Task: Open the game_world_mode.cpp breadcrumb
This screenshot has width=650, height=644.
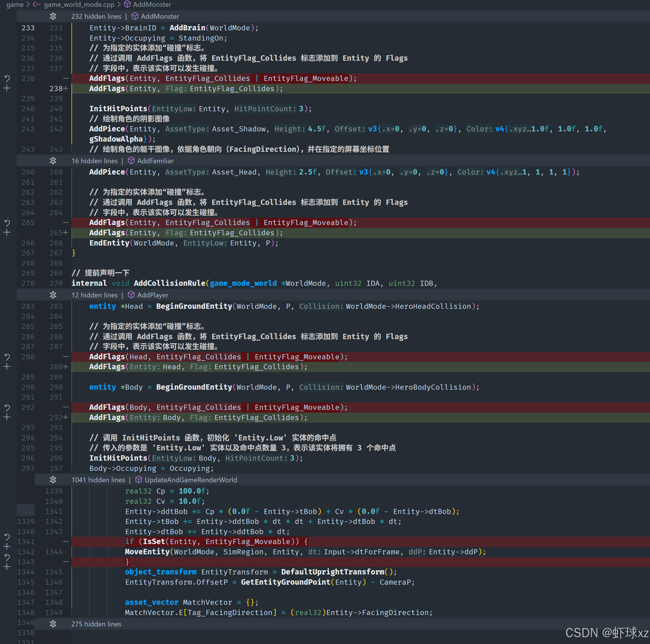Action: [x=79, y=4]
